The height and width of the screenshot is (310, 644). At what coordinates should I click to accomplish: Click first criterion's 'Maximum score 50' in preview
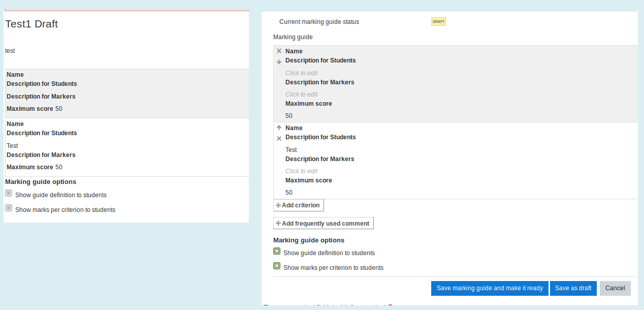pos(35,109)
